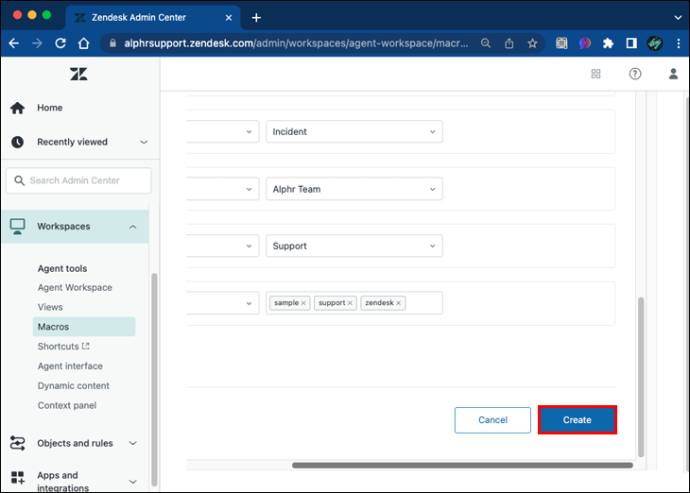Click the Zendesk logo in sidebar
The width and height of the screenshot is (690, 493).
click(78, 74)
